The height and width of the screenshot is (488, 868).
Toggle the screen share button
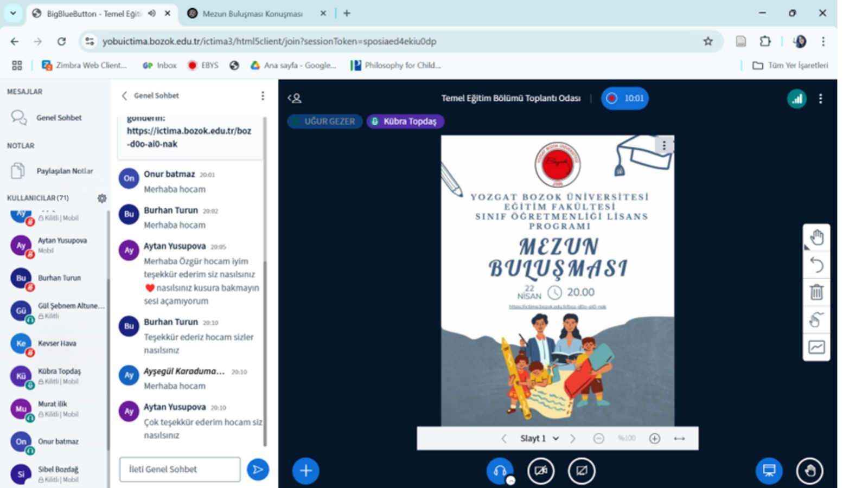click(582, 470)
